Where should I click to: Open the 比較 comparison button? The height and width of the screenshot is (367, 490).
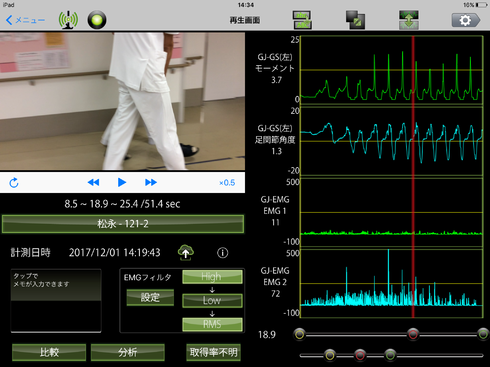(49, 352)
